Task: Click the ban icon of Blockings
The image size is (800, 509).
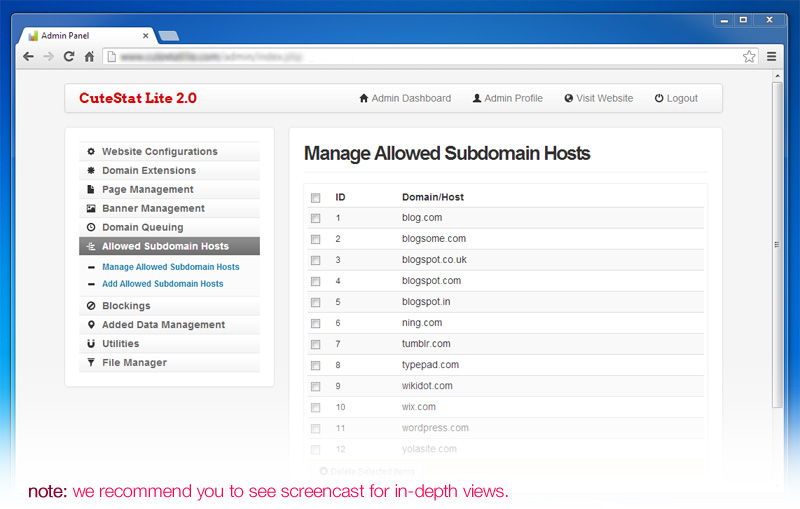Action: coord(91,306)
